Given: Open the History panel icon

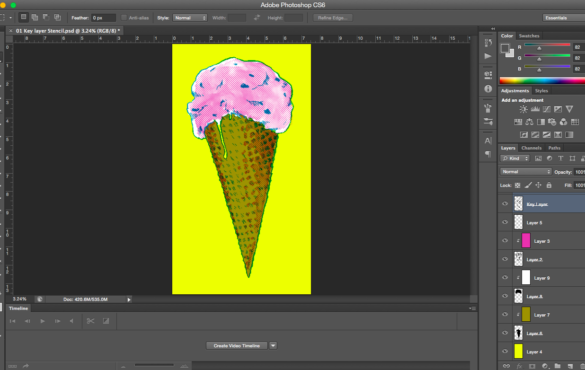Looking at the screenshot, I should click(x=488, y=43).
